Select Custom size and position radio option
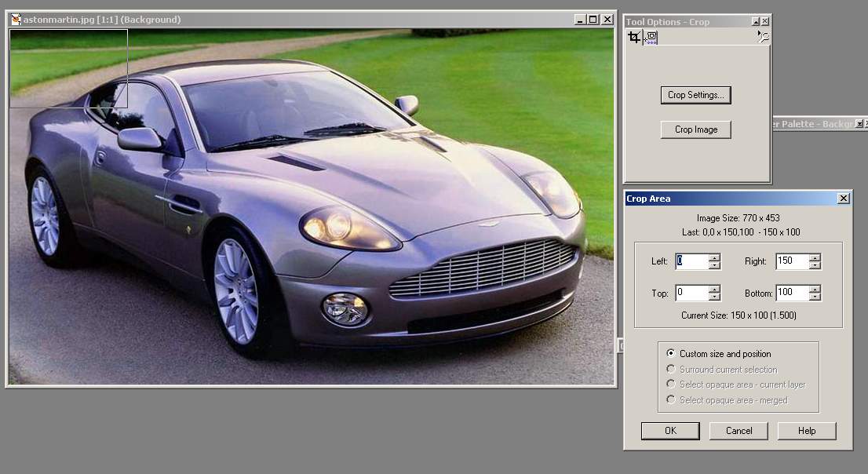868x474 pixels. 719,353
